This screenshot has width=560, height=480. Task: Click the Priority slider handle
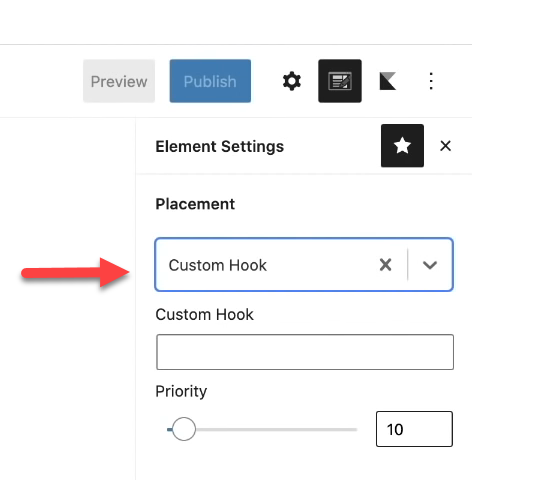coord(184,429)
